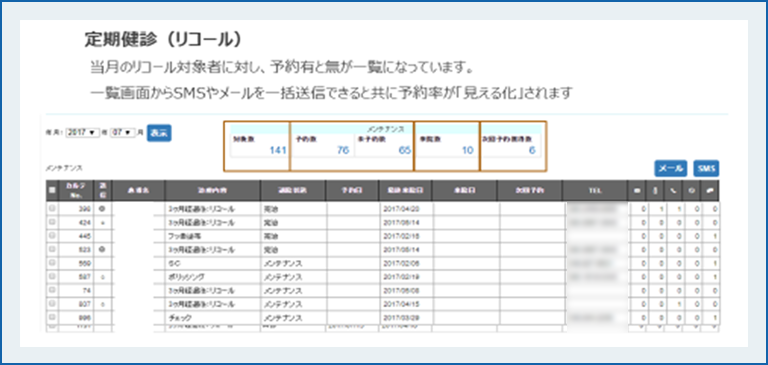Click the small status icon in row 807
The height and width of the screenshot is (365, 768).
coord(102,304)
